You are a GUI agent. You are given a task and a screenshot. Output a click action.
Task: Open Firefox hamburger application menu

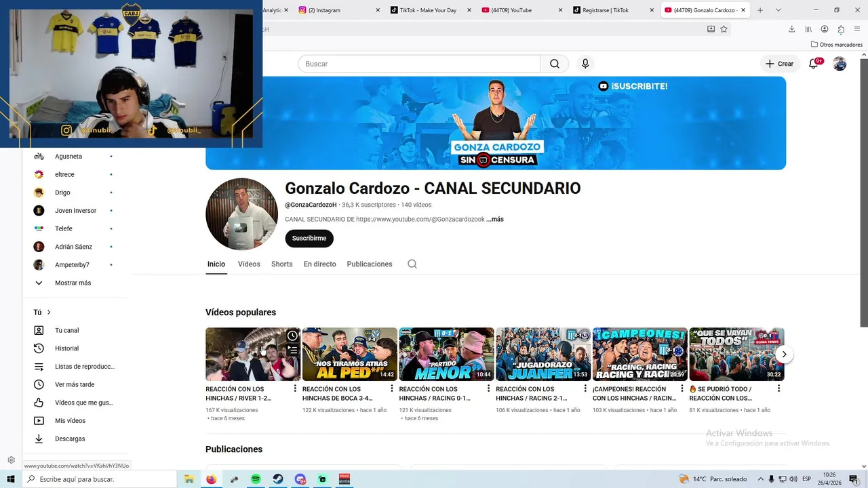(x=858, y=29)
